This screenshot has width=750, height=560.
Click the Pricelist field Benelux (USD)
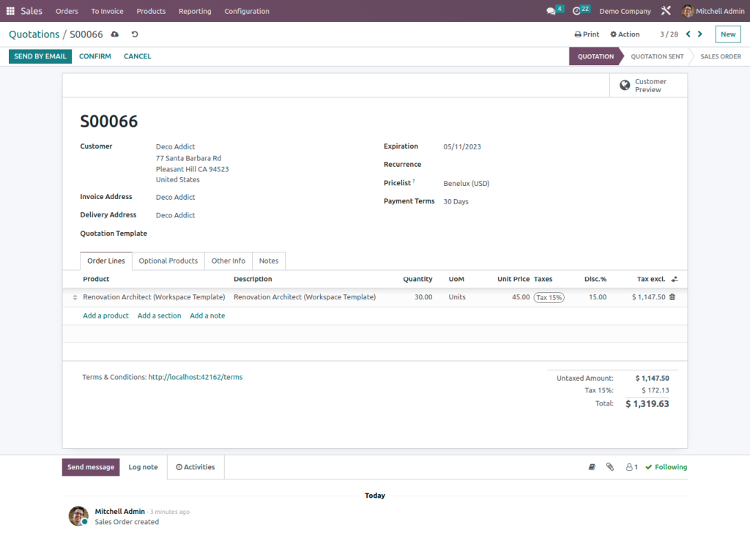(x=467, y=183)
